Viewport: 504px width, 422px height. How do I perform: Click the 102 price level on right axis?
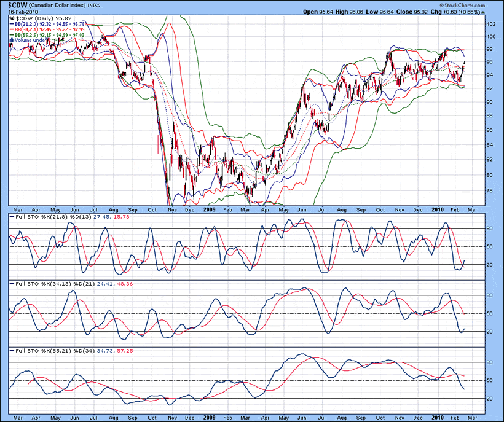pos(491,23)
